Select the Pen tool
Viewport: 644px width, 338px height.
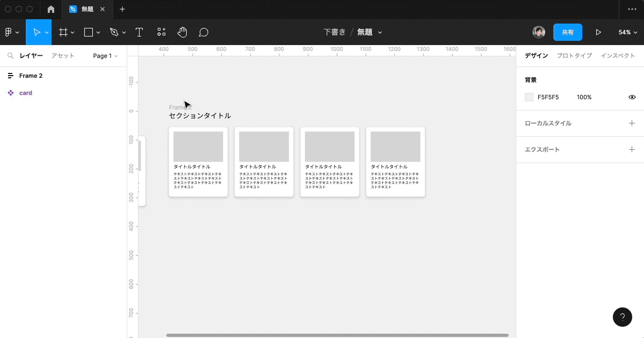[x=114, y=32]
